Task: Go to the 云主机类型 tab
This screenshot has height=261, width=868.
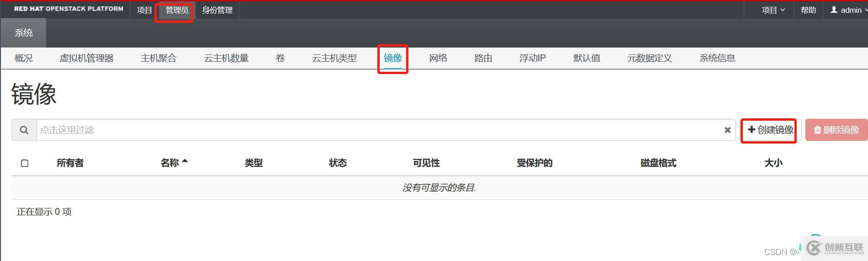Action: pyautogui.click(x=334, y=58)
